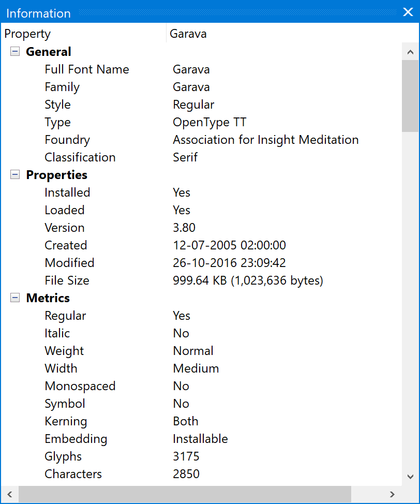Select the Glyphs property label
Screen dimensions: 420x504
tap(63, 457)
